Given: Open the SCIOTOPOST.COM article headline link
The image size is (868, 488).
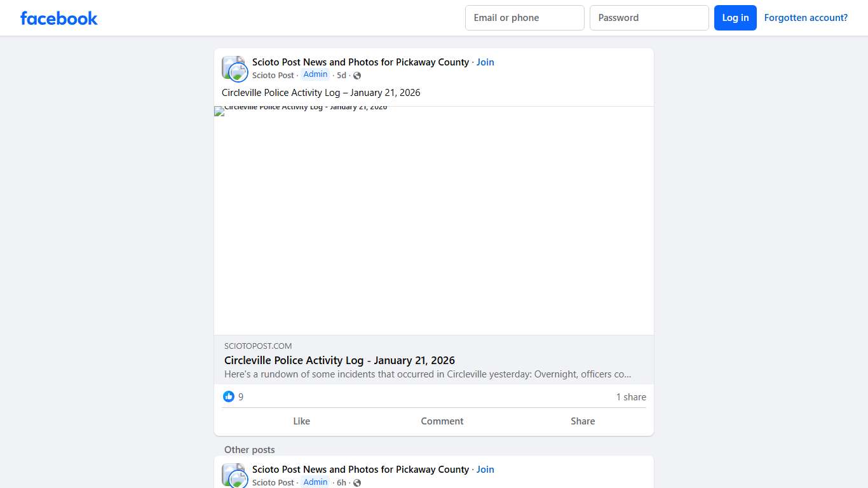Looking at the screenshot, I should [x=339, y=360].
